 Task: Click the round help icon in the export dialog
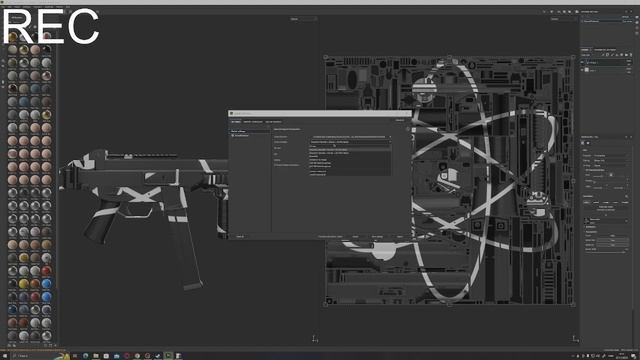pos(408,129)
